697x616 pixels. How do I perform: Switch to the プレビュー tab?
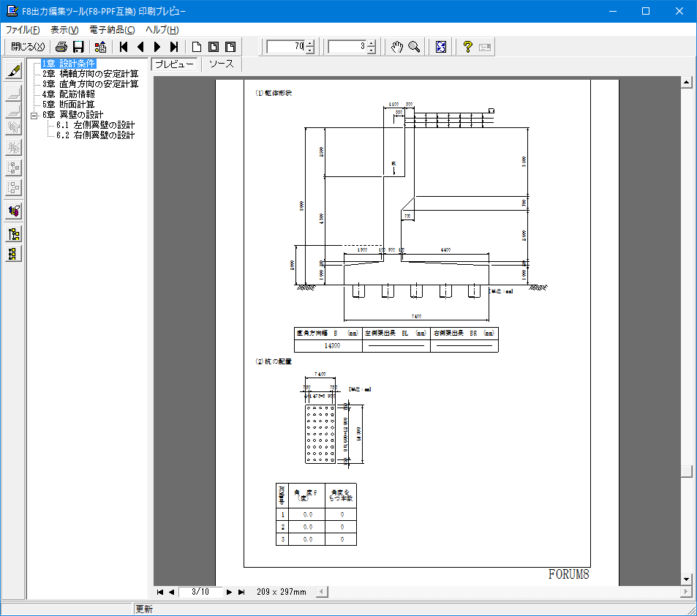click(174, 64)
